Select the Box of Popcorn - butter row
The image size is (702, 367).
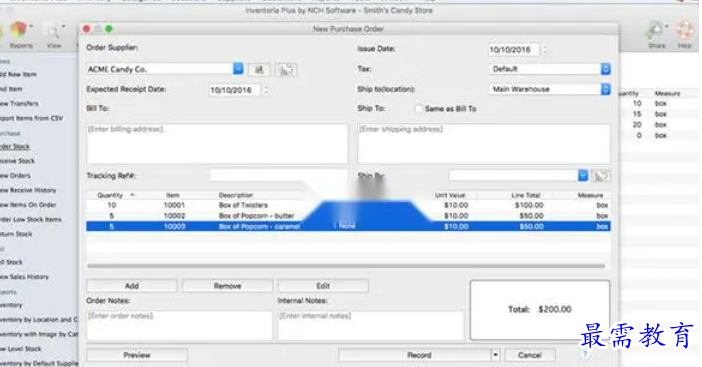pos(348,216)
